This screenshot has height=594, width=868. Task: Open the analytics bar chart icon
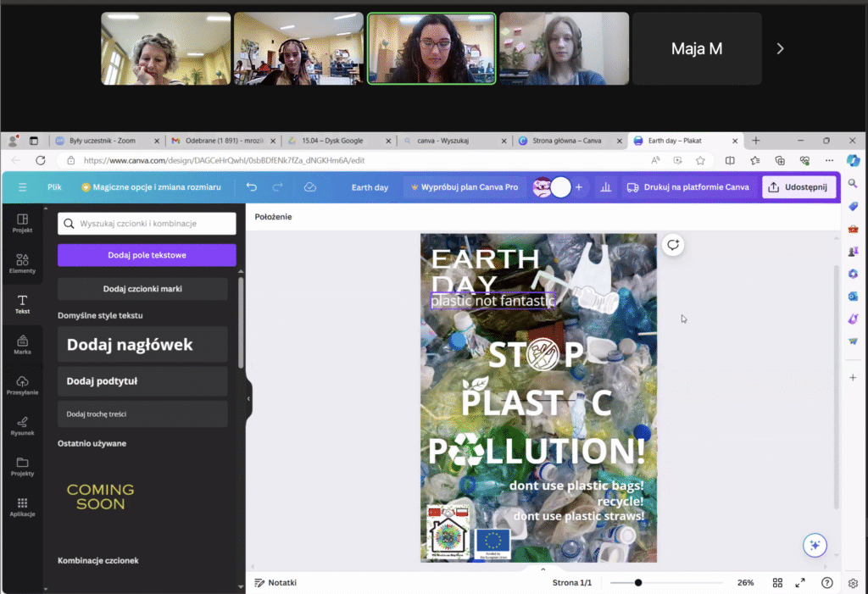pos(605,187)
